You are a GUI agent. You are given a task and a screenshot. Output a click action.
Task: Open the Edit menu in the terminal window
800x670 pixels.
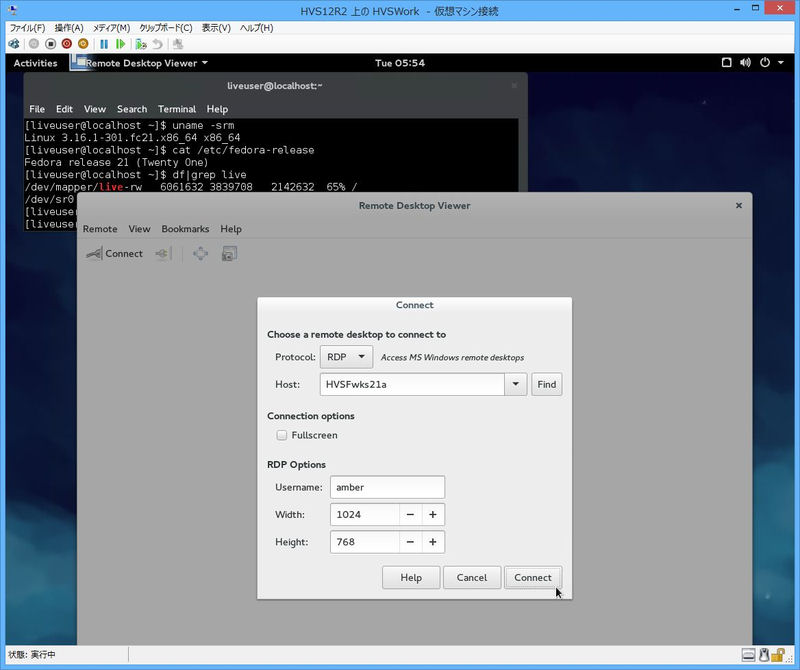(x=64, y=109)
